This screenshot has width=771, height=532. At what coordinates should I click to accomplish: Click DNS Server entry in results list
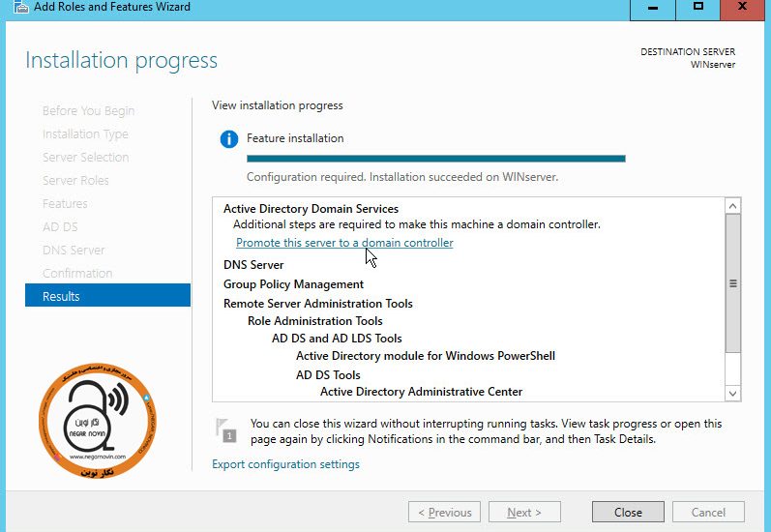(x=253, y=264)
